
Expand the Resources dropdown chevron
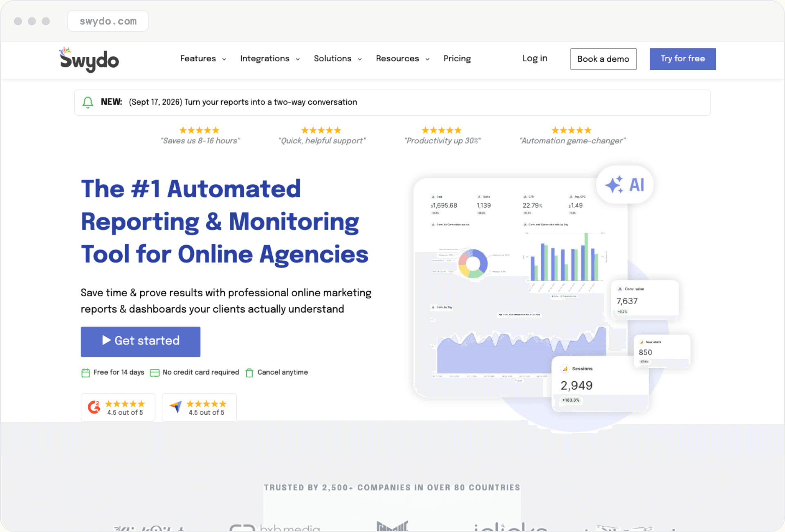click(x=428, y=59)
